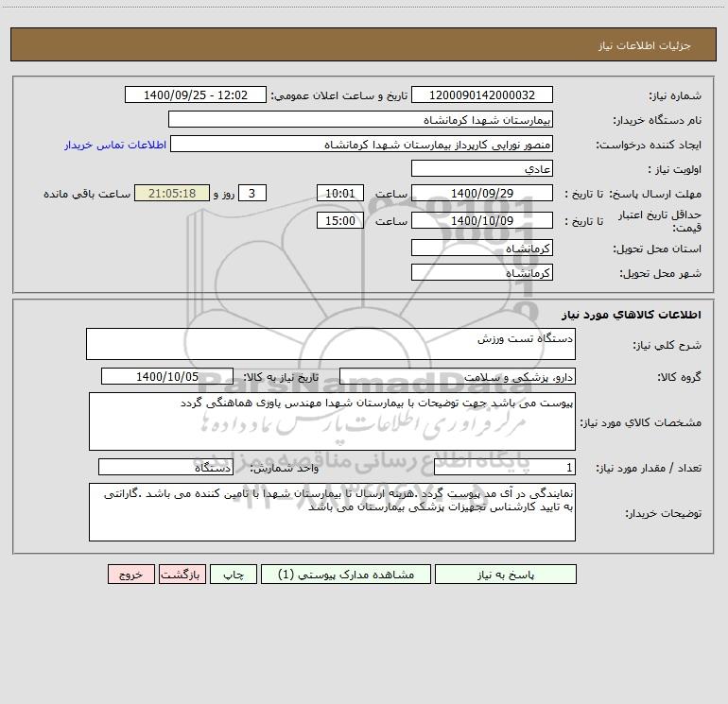Click the buyer name field 'بیمارستان شهدا کرمانشاه'
Image resolution: width=728 pixels, height=704 pixels.
(360, 119)
